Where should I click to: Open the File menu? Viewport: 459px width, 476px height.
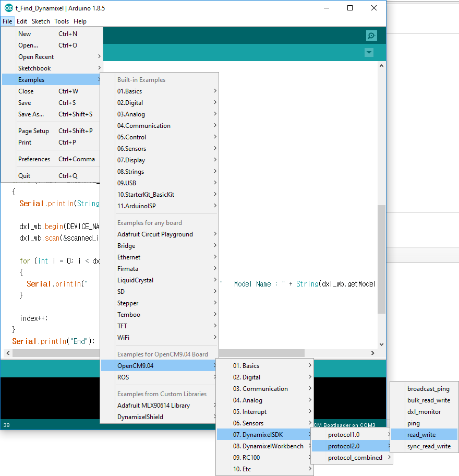tap(7, 21)
